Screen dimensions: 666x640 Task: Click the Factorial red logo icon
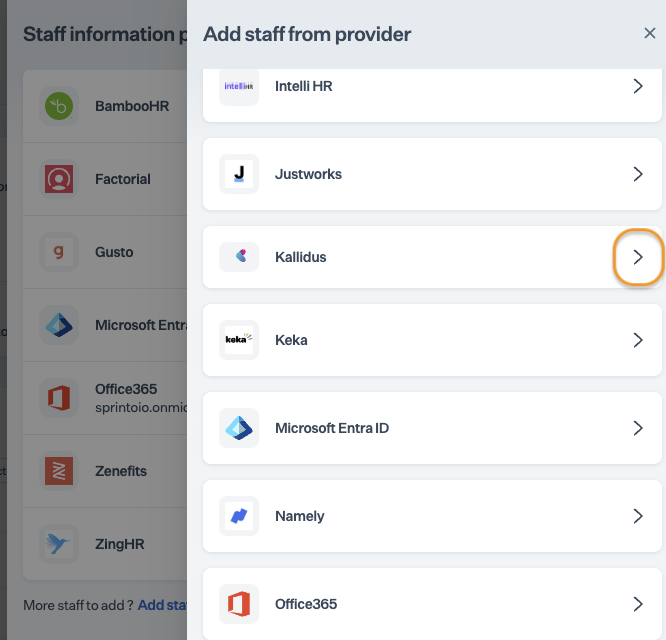pyautogui.click(x=59, y=179)
